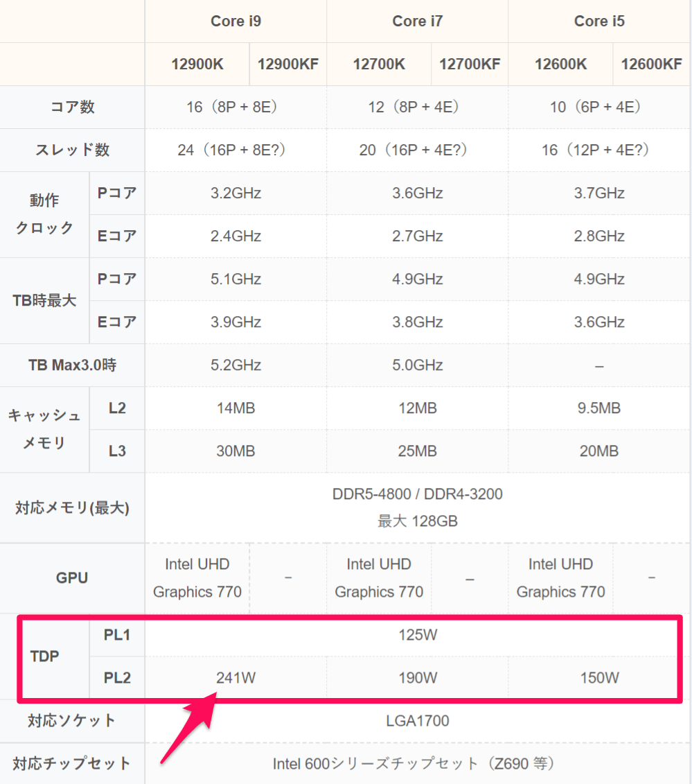Click the PL2 sub-header
Screen dimensions: 692x784
click(117, 678)
